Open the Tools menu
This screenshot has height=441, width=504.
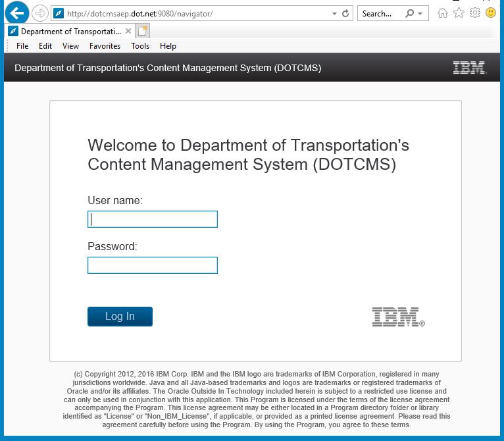[140, 46]
